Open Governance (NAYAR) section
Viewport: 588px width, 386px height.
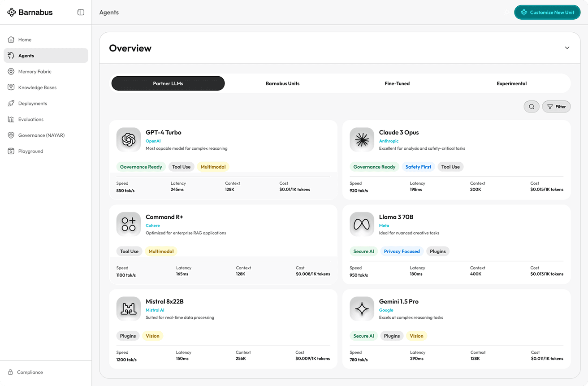[46, 135]
